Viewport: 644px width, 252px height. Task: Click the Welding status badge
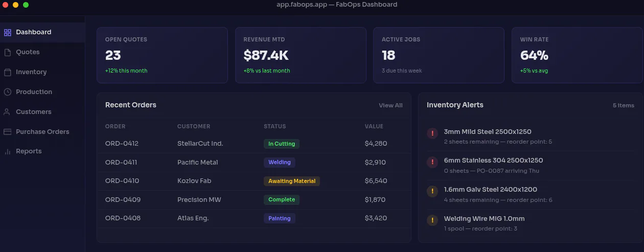[x=280, y=163]
